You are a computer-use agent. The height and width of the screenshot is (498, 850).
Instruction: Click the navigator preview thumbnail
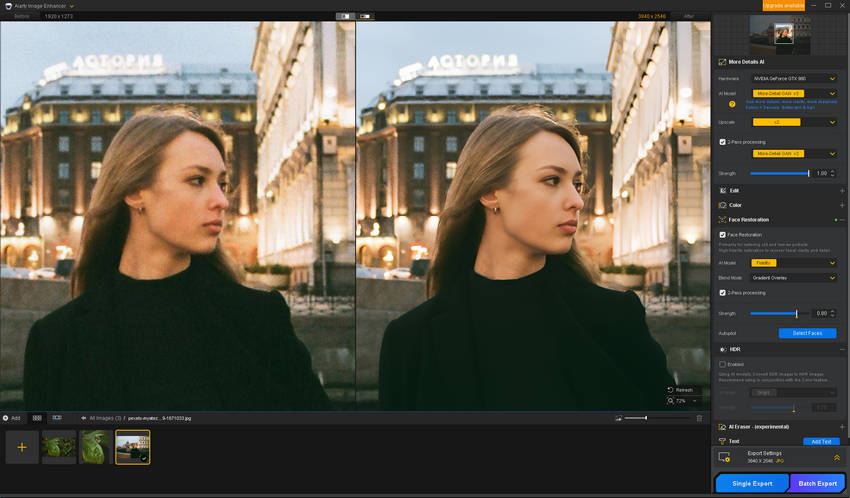[x=780, y=35]
